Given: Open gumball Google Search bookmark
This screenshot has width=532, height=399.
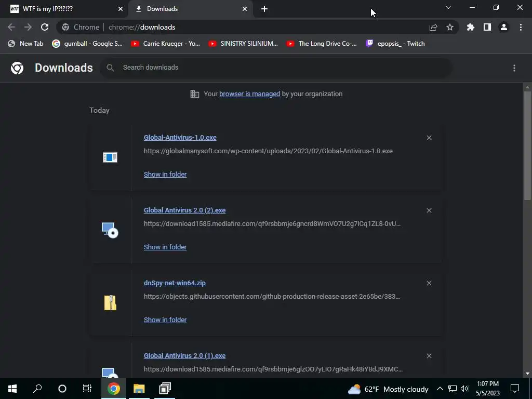Looking at the screenshot, I should coord(87,44).
